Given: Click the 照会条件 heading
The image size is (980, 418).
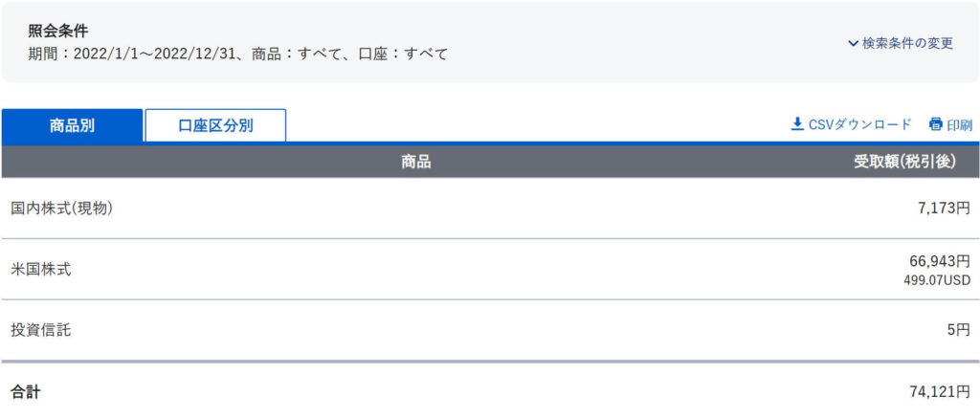Looking at the screenshot, I should pos(58,31).
